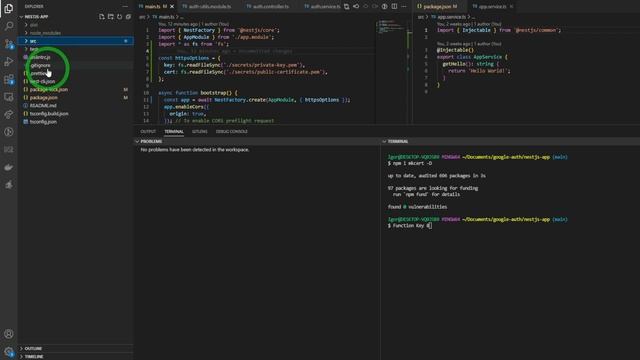Open editor more actions ellipsis
This screenshot has width=640, height=360.
[x=404, y=7]
